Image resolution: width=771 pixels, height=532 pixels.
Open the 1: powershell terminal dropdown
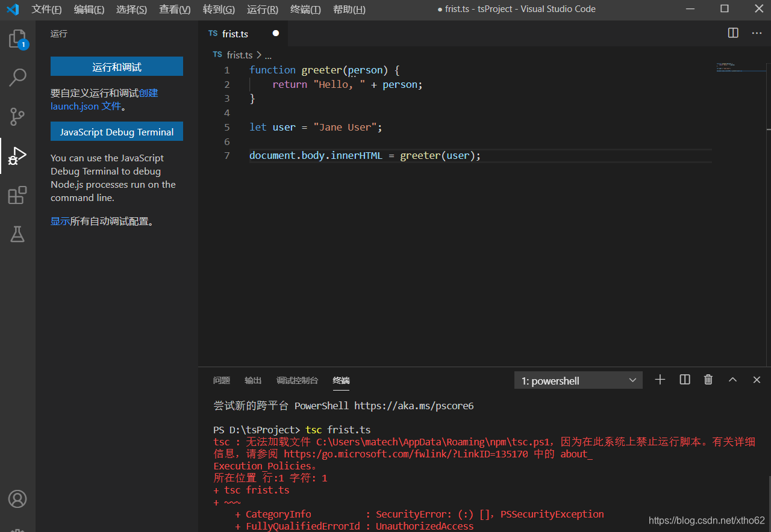pyautogui.click(x=578, y=380)
